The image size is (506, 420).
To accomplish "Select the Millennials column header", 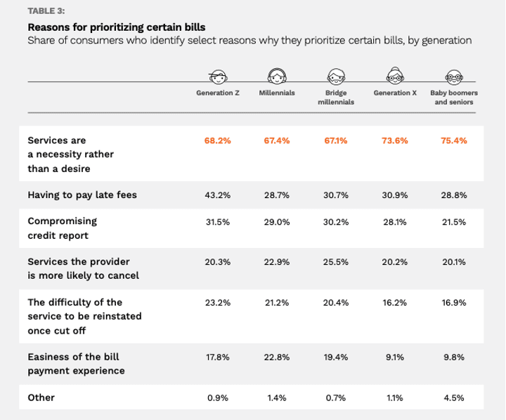I will 276,93.
